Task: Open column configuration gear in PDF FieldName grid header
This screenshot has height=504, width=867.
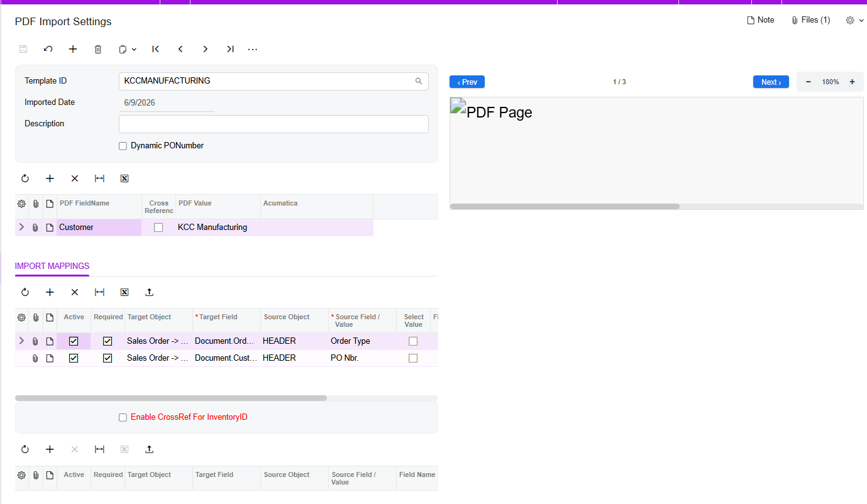Action: coord(21,204)
